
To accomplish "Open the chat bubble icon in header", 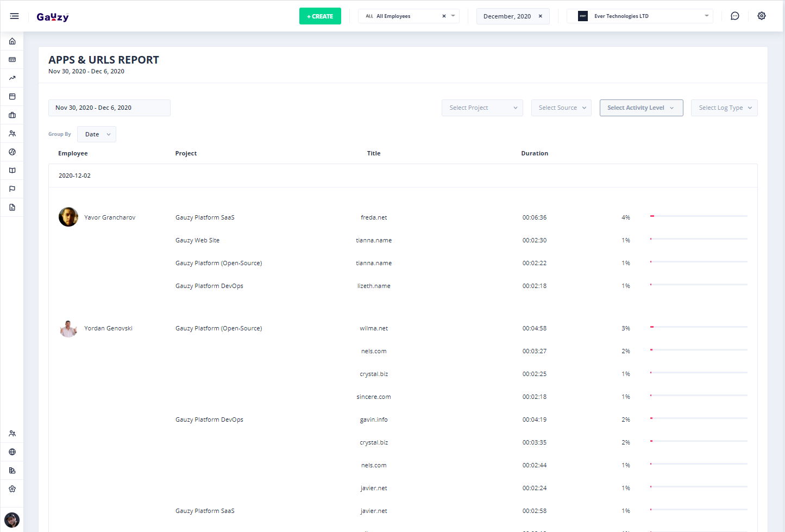I will [734, 16].
